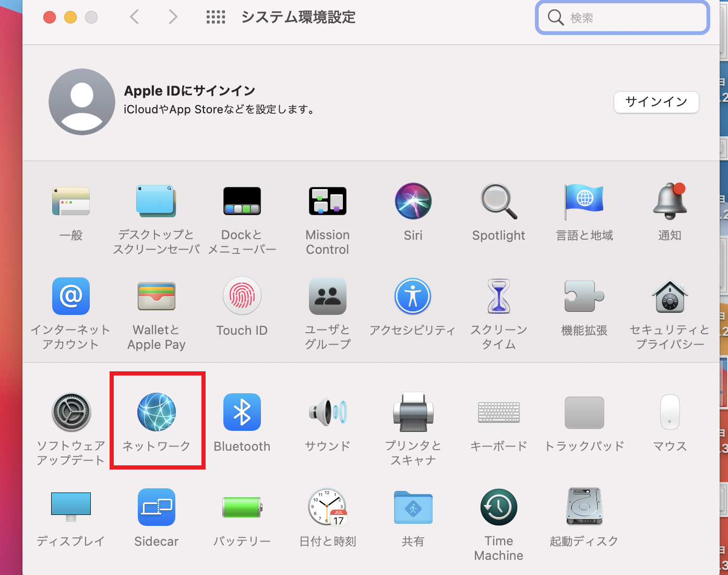Open the 一般 (General) preferences pane

tap(71, 202)
